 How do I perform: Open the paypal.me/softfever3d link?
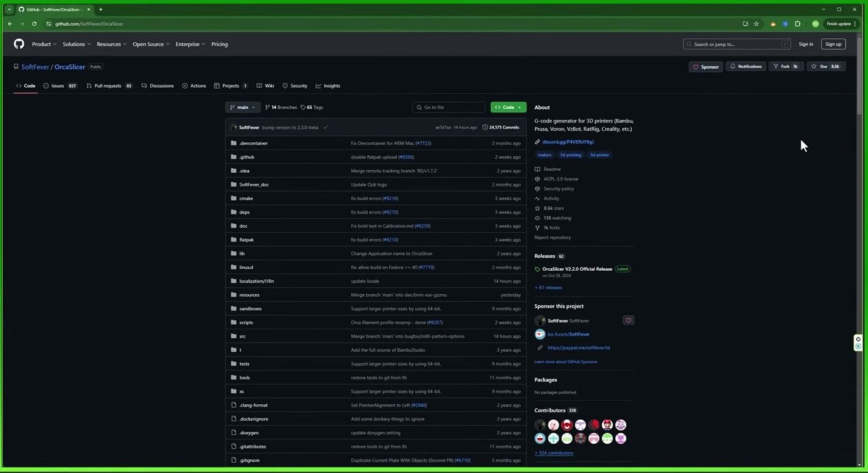tap(579, 348)
